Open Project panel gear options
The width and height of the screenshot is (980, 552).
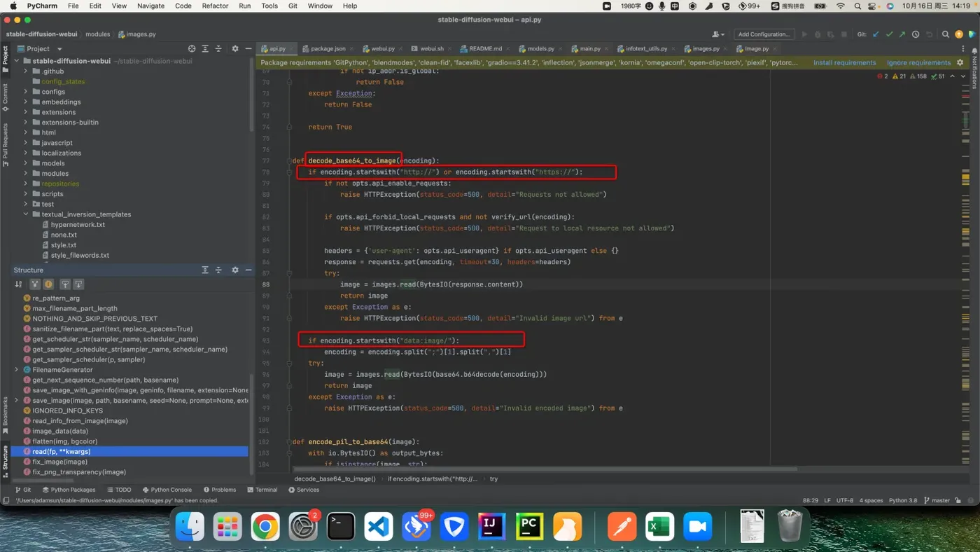tap(235, 48)
